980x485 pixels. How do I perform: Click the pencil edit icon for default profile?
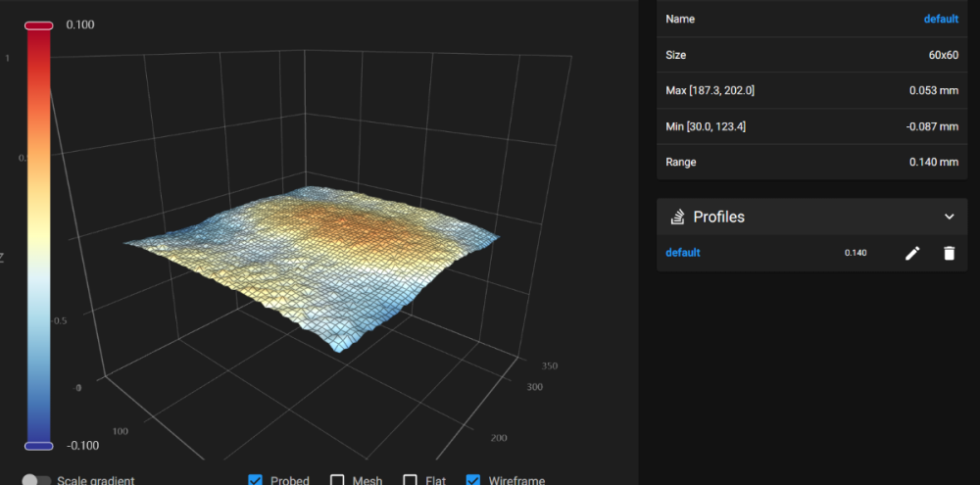tap(912, 253)
